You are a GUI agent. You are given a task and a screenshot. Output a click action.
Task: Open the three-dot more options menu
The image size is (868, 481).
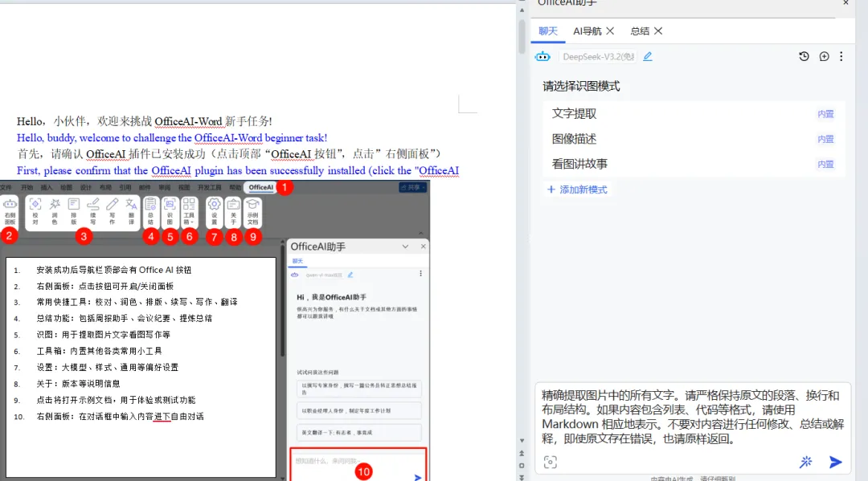[841, 56]
